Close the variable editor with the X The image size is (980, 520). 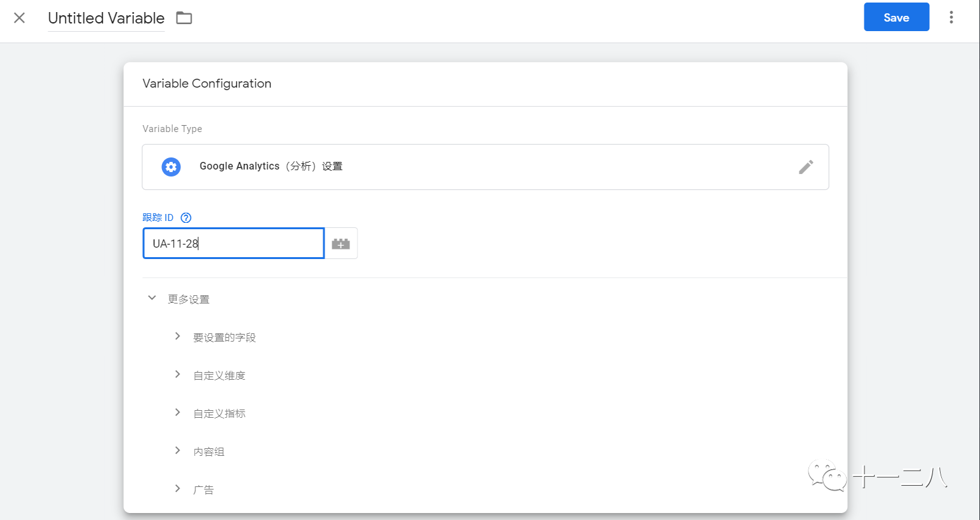tap(19, 18)
